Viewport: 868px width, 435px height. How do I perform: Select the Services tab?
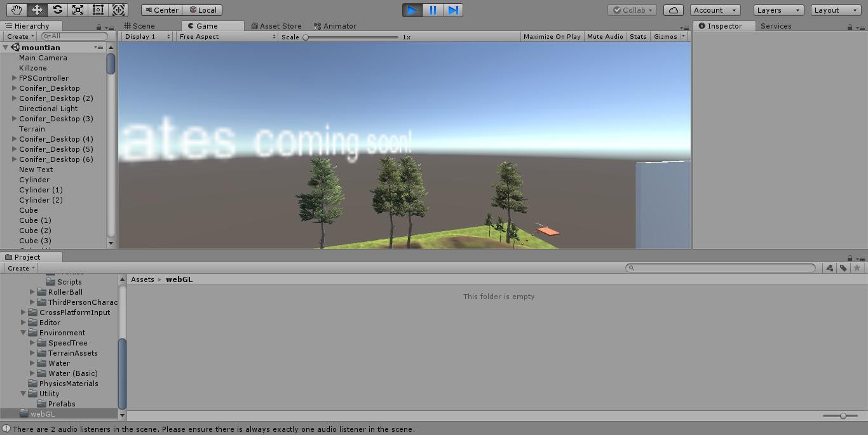click(x=776, y=26)
